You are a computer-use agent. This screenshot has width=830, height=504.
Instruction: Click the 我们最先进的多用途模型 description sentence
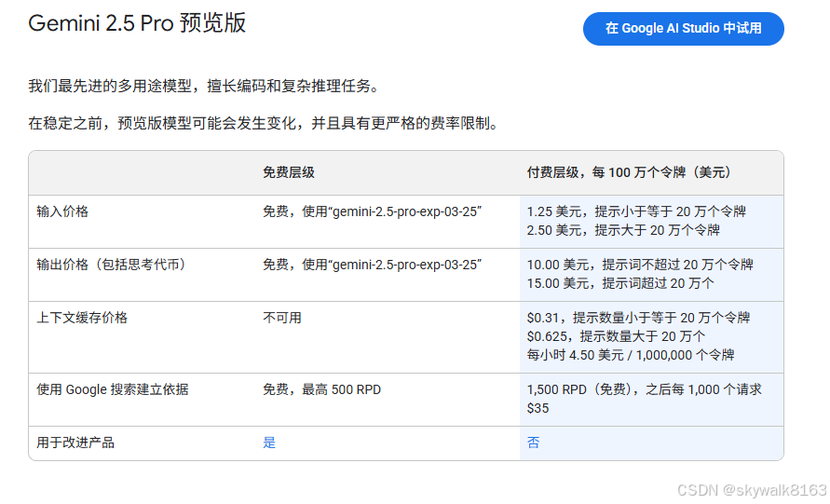coord(205,86)
